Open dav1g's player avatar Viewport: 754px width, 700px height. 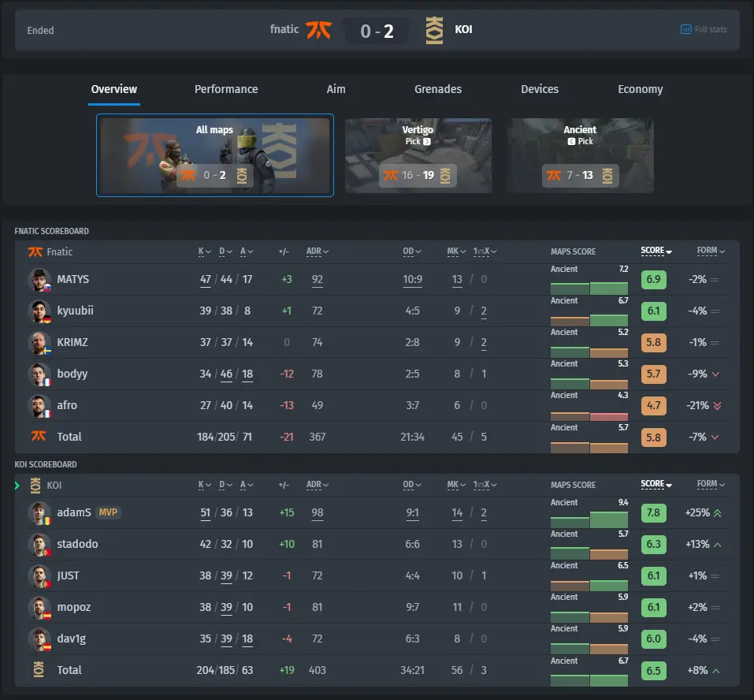[39, 639]
